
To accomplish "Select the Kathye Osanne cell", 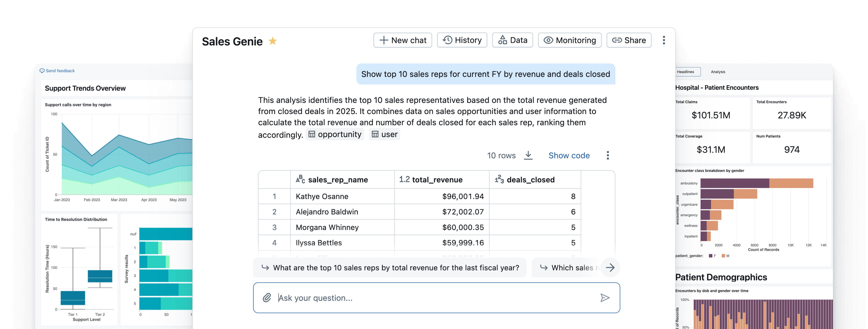I will point(342,196).
